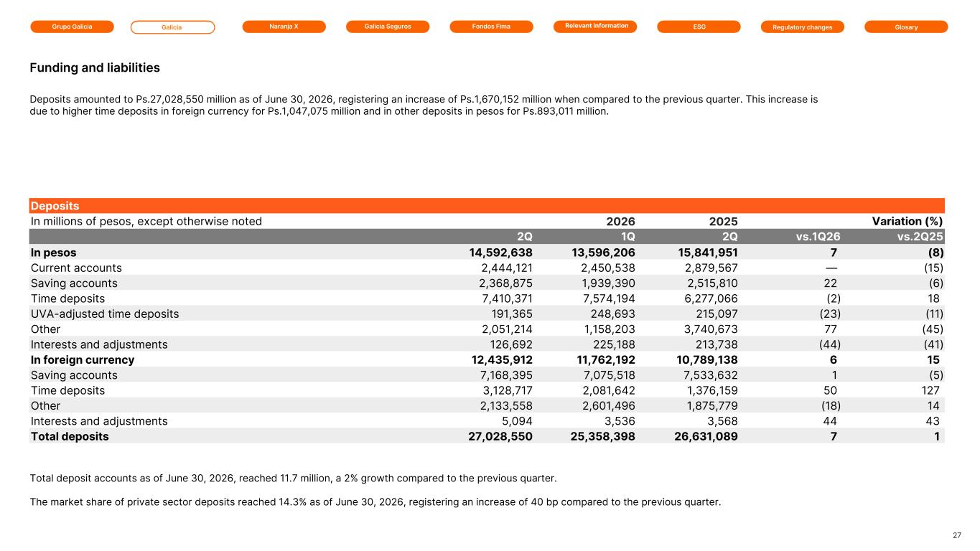Screen dimensions: 980x551
Task: Select the Galicia navigation tab
Action: (172, 27)
